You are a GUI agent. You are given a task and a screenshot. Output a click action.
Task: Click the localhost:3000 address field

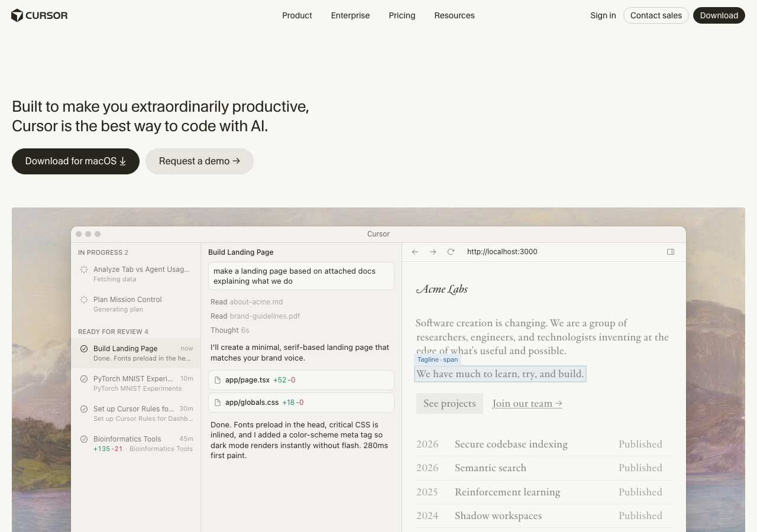tap(502, 252)
